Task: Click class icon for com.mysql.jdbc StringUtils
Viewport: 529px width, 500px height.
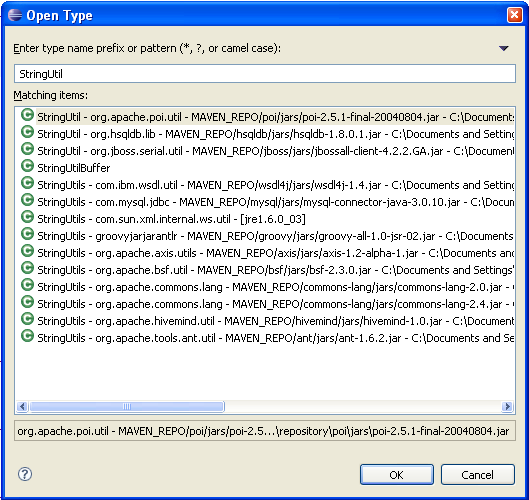Action: 27,200
